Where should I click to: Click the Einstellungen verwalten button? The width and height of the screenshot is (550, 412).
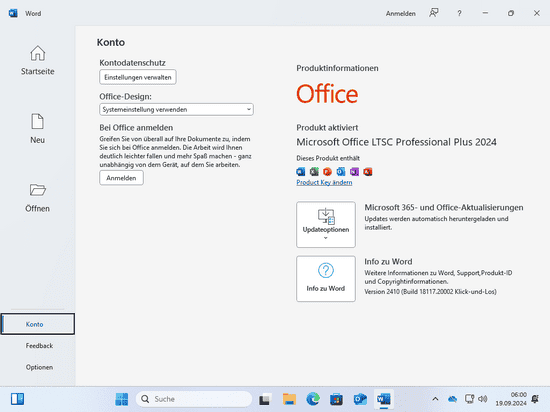pyautogui.click(x=138, y=77)
